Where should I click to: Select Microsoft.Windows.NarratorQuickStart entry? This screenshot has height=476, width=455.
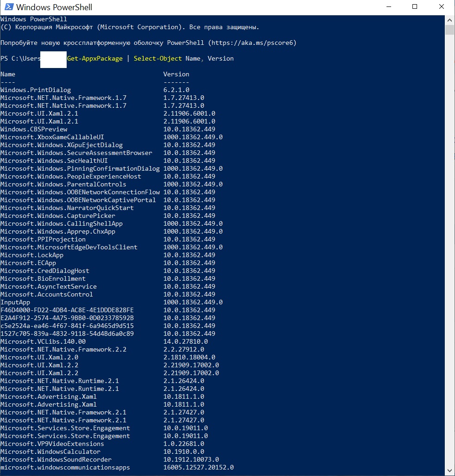67,208
